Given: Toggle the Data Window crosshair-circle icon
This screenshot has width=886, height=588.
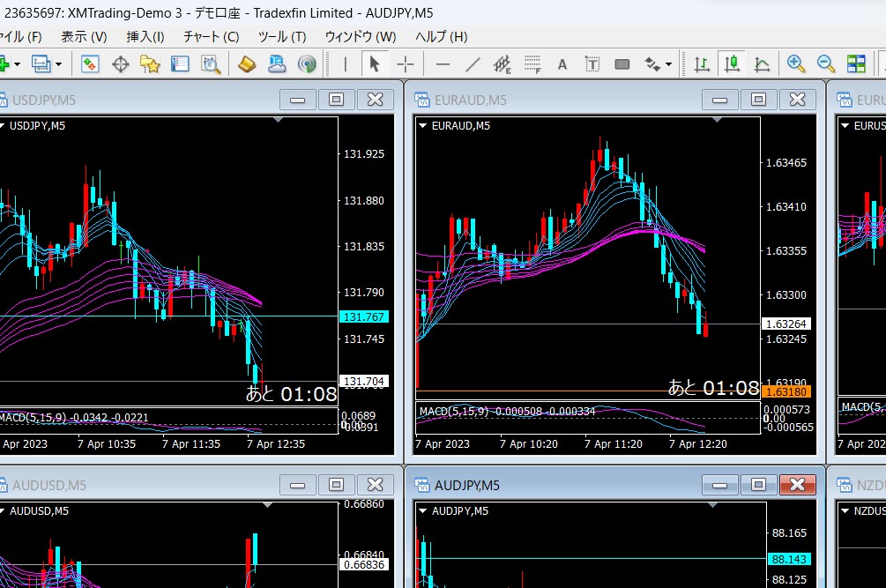Looking at the screenshot, I should pos(121,64).
